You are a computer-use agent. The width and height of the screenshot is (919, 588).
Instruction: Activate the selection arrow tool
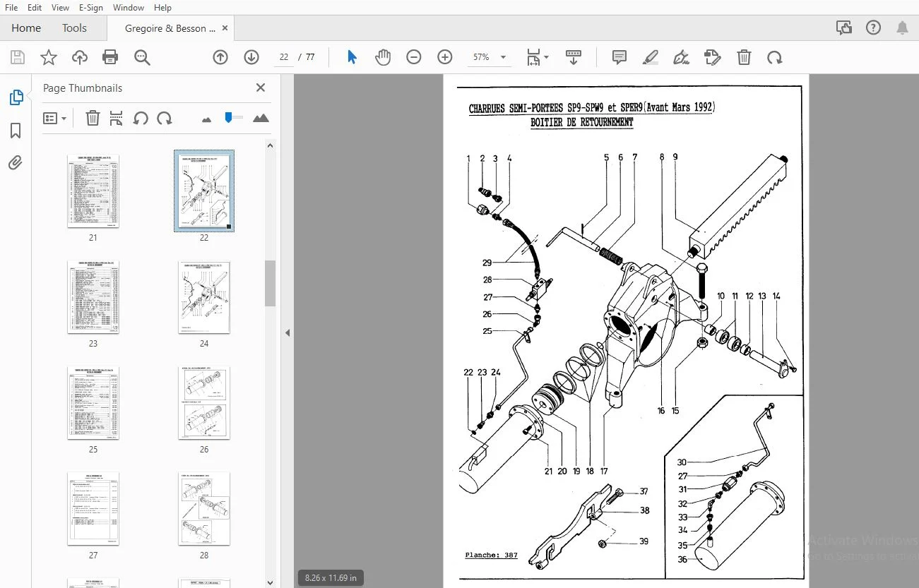352,57
